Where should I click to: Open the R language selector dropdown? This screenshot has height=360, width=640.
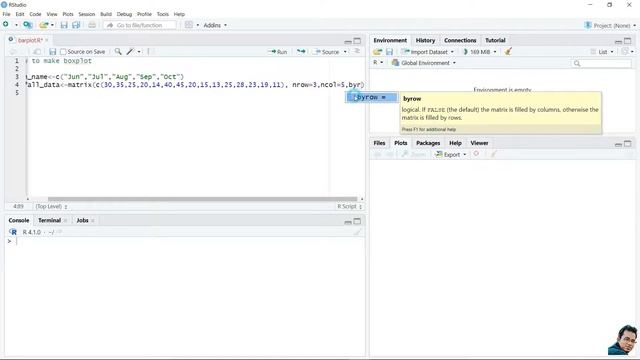pyautogui.click(x=378, y=63)
